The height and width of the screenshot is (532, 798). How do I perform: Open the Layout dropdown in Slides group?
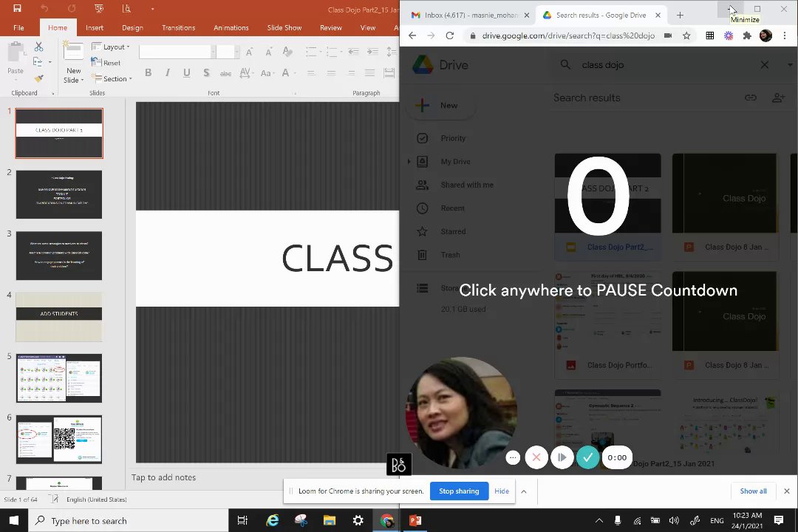[x=110, y=47]
